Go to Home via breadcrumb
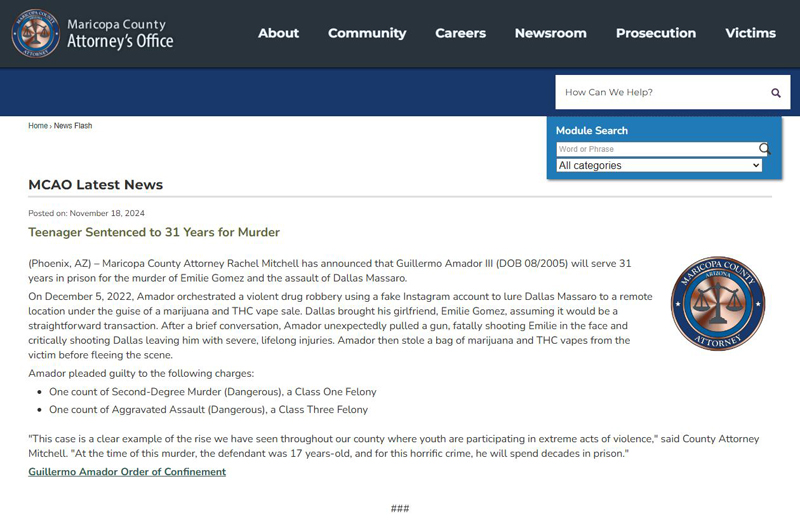Viewport: 800px width, 521px height. (38, 126)
